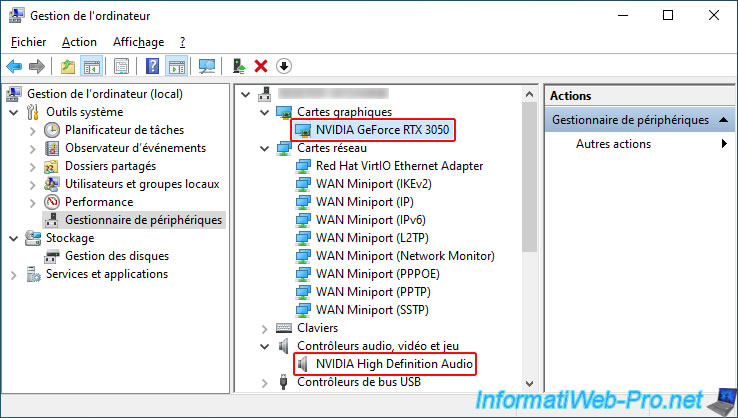Screen dimensions: 738x418
Task: Click the Properties toolbar icon
Action: tap(121, 66)
